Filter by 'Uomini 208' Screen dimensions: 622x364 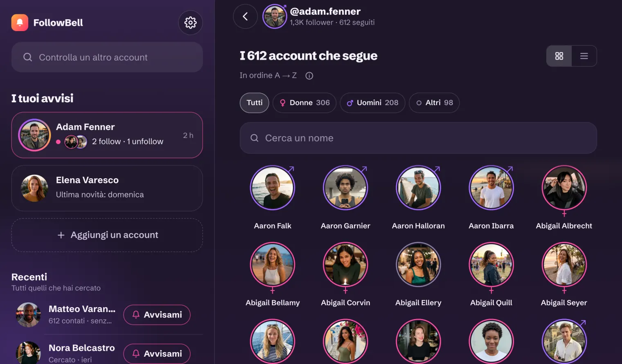372,103
